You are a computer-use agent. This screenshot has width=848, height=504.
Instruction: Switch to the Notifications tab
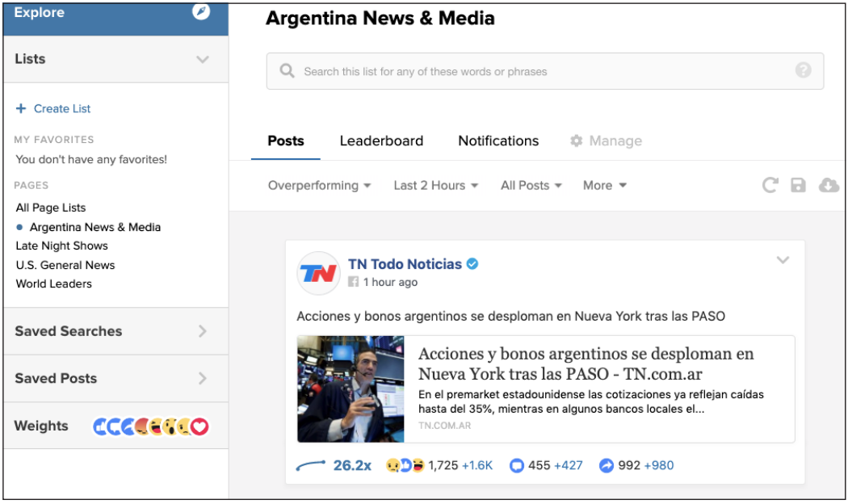(498, 141)
